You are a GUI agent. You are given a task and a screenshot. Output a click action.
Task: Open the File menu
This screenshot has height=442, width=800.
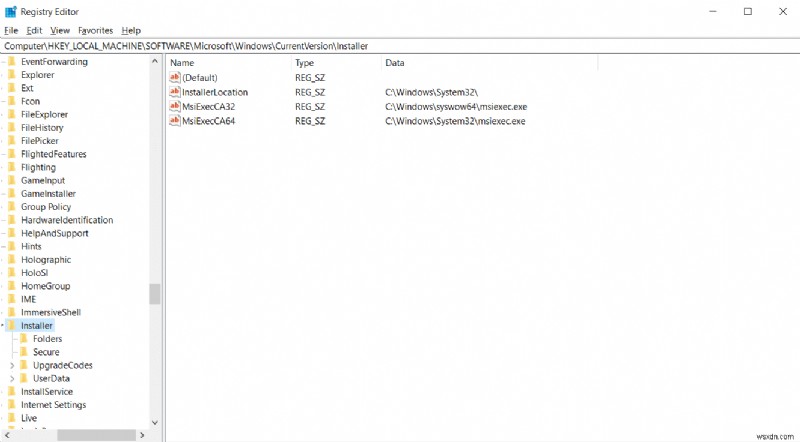11,31
